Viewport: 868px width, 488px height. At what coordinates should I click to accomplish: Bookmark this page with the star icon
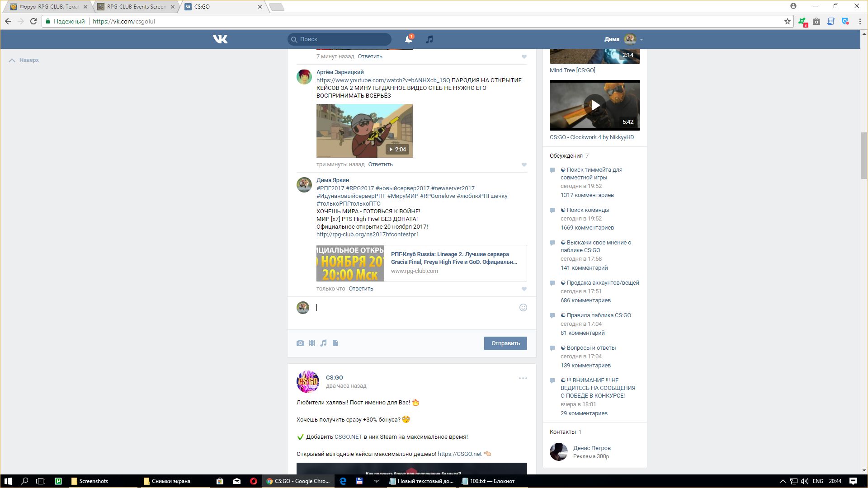click(787, 21)
